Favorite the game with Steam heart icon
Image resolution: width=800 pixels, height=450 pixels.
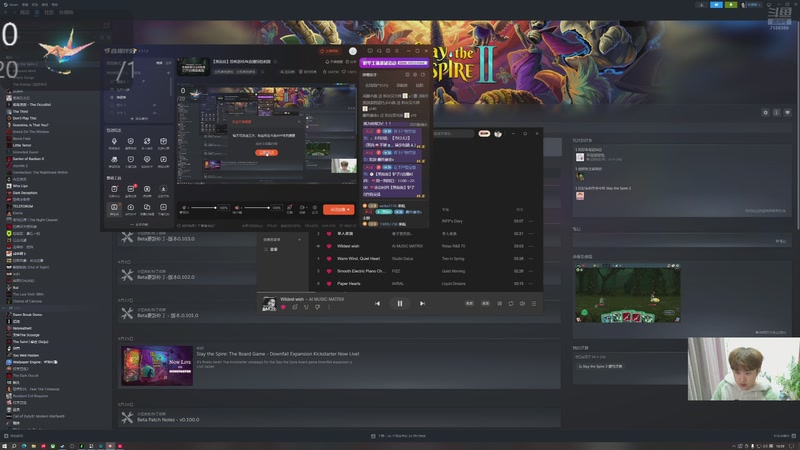coord(787,112)
